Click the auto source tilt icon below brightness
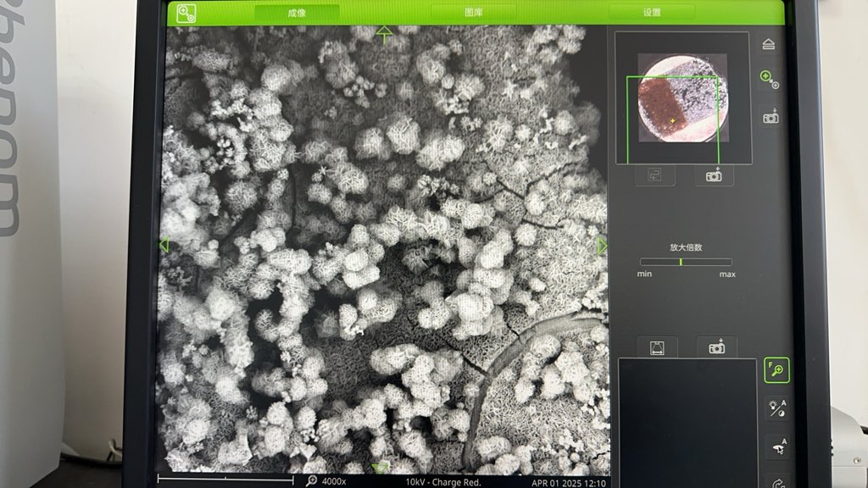The image size is (868, 488). (x=778, y=446)
